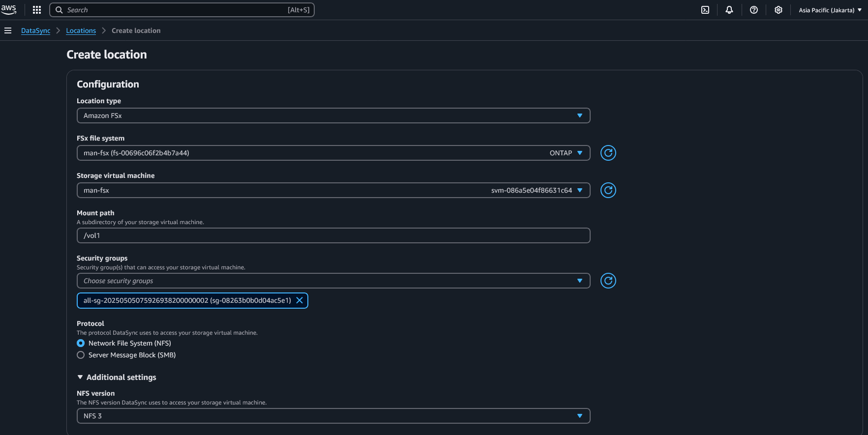Viewport: 868px width, 435px height.
Task: Open the CloudShell terminal icon
Action: [x=705, y=10]
